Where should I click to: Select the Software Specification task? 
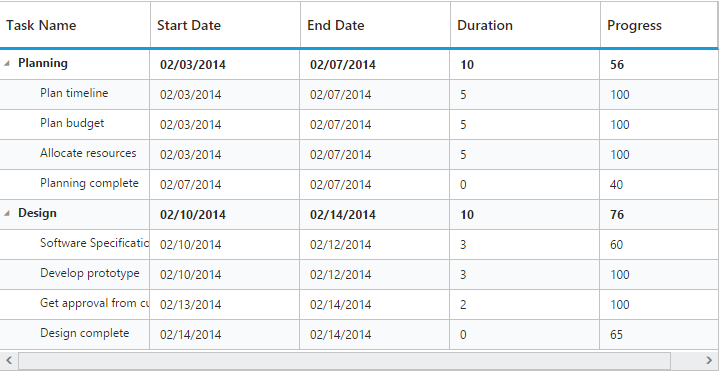tap(94, 243)
